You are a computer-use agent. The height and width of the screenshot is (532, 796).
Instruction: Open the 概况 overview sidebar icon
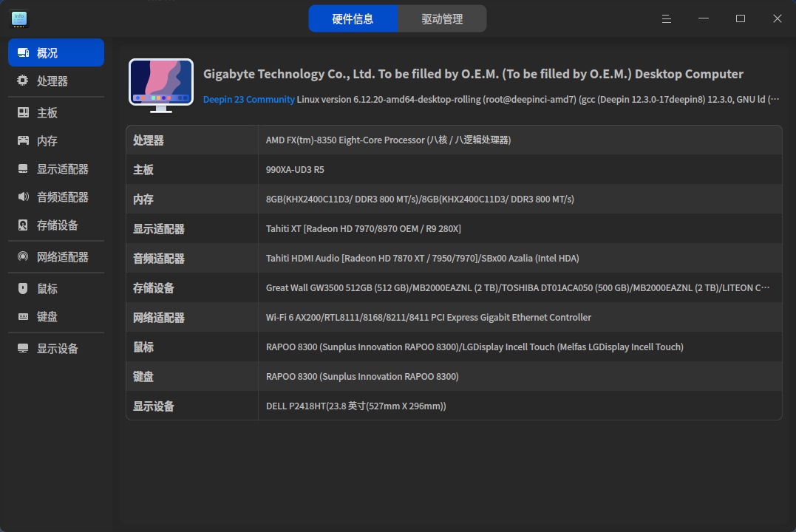(x=24, y=52)
